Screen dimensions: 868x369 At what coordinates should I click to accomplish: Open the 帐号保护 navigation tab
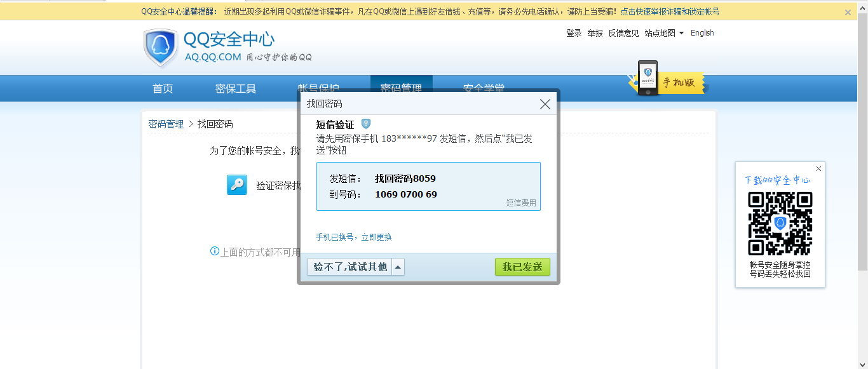tap(318, 88)
